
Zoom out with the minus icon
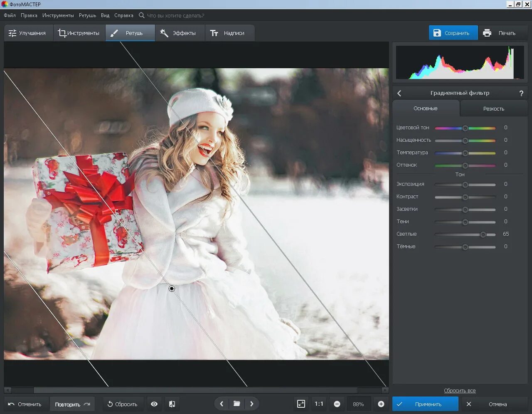(337, 404)
